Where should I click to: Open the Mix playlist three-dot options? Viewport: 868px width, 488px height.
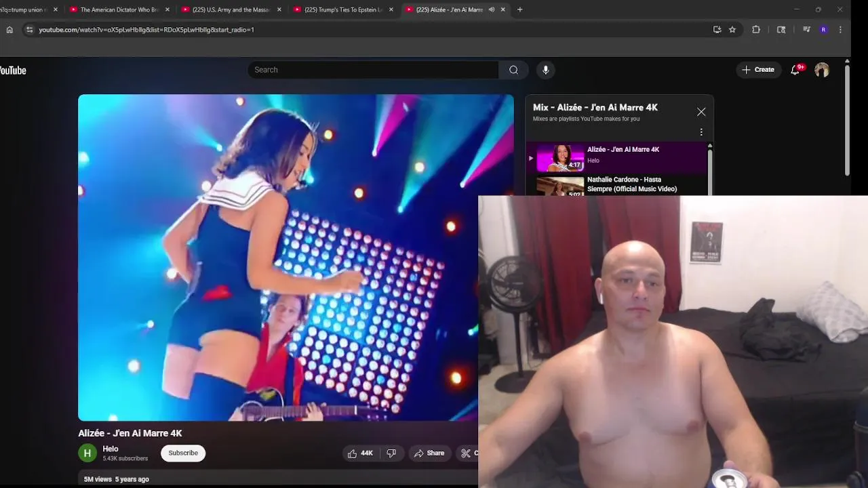pyautogui.click(x=701, y=132)
